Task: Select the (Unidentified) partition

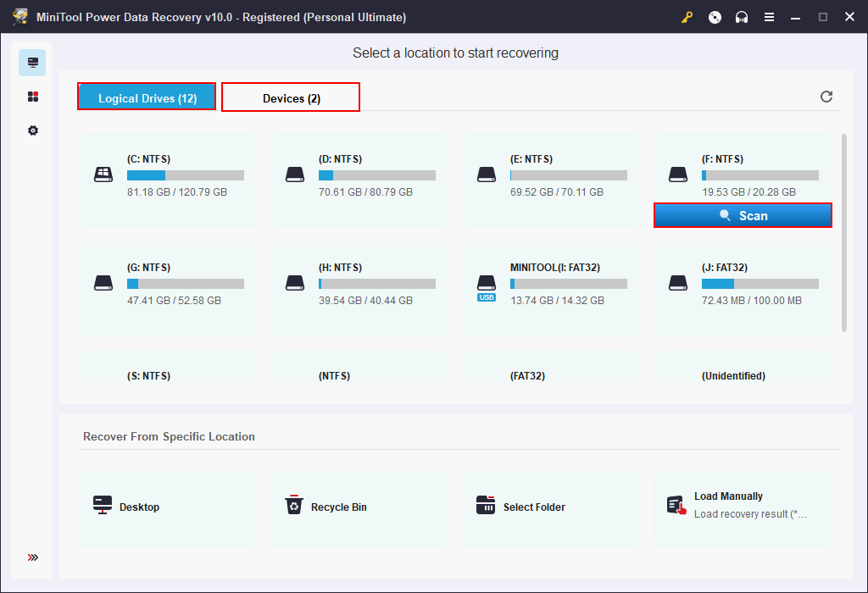Action: pyautogui.click(x=743, y=367)
